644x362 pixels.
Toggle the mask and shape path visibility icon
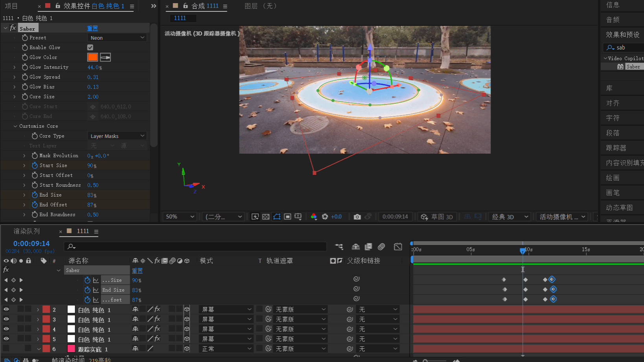(x=277, y=217)
